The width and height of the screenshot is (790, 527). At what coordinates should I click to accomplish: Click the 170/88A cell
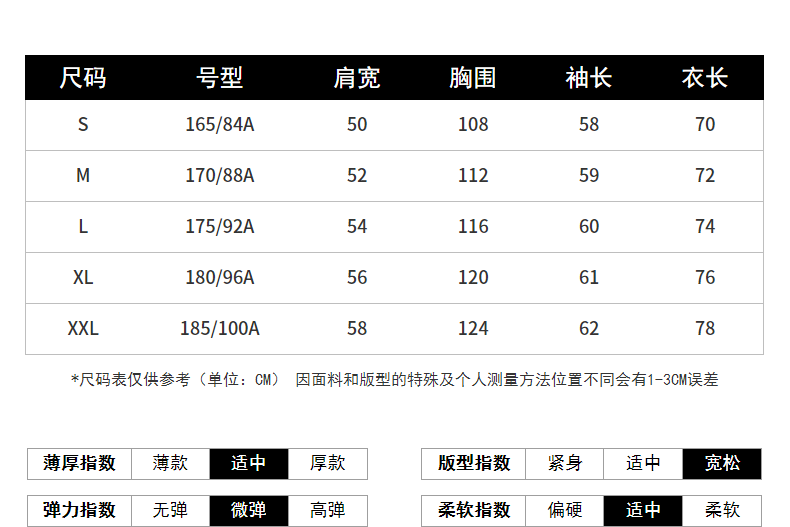click(220, 175)
